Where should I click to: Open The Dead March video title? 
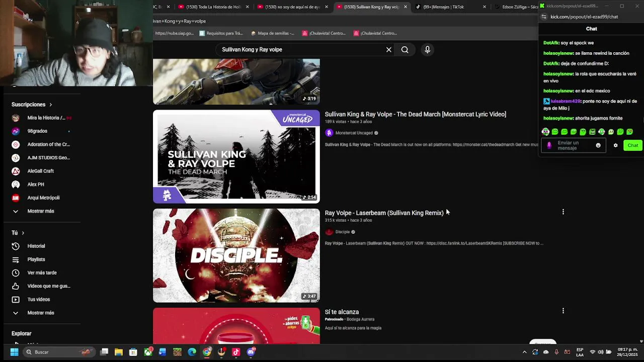(416, 114)
